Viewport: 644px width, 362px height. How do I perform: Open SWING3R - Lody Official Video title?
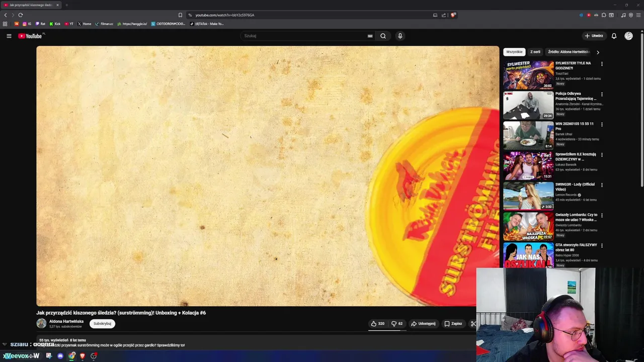[575, 187]
